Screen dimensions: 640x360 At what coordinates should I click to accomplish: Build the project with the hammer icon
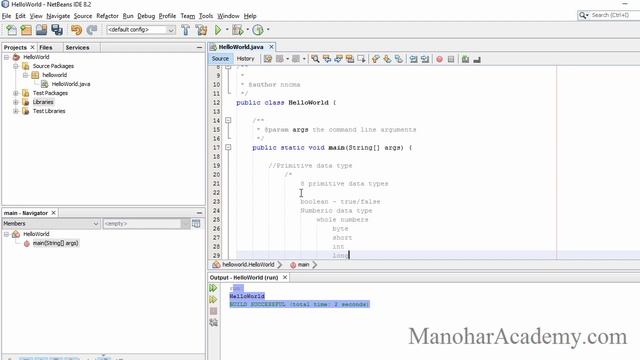[185, 30]
